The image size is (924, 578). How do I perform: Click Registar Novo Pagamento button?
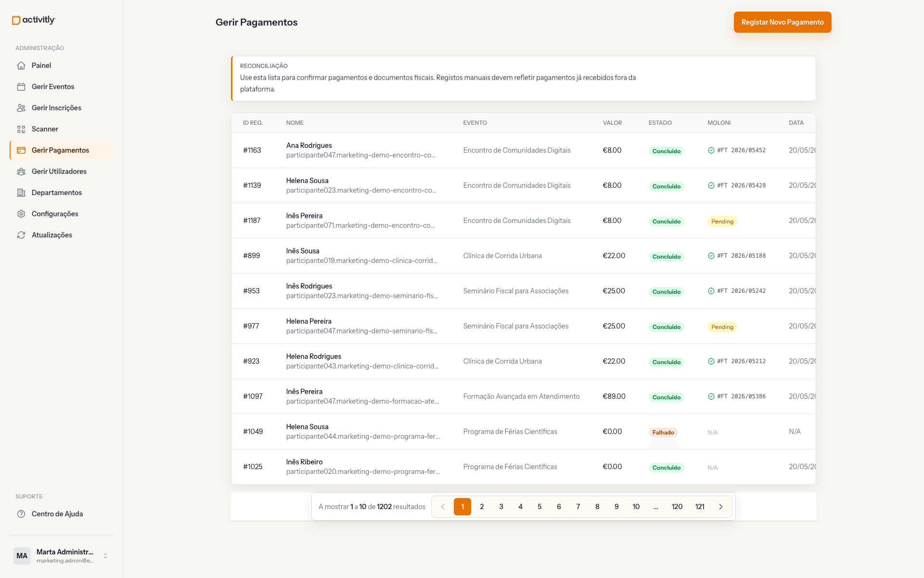(783, 22)
